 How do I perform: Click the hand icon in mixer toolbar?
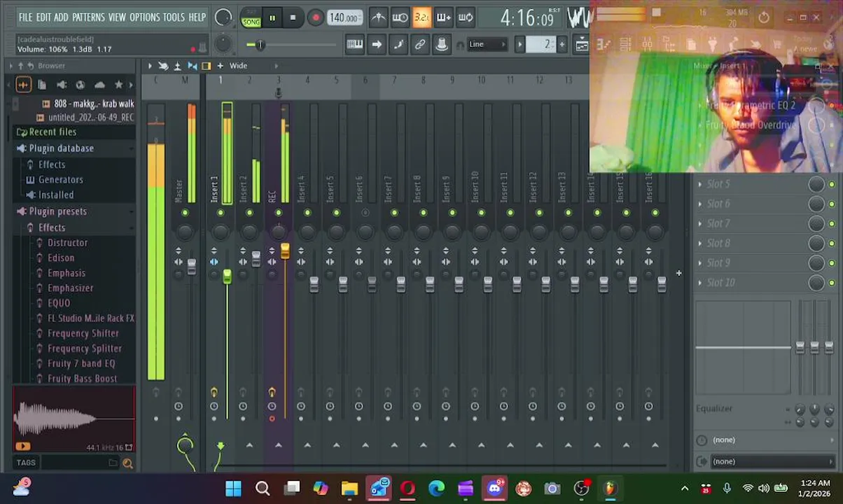pyautogui.click(x=163, y=66)
